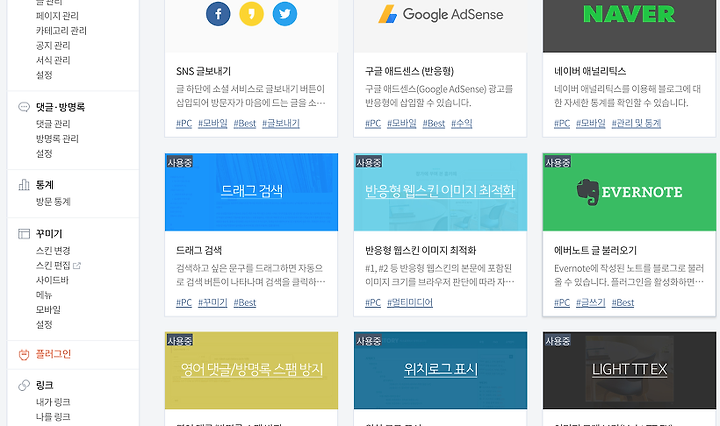Click the 영어 댓글/방명록 스팸 방지 banner
720x426 pixels.
pyautogui.click(x=251, y=370)
